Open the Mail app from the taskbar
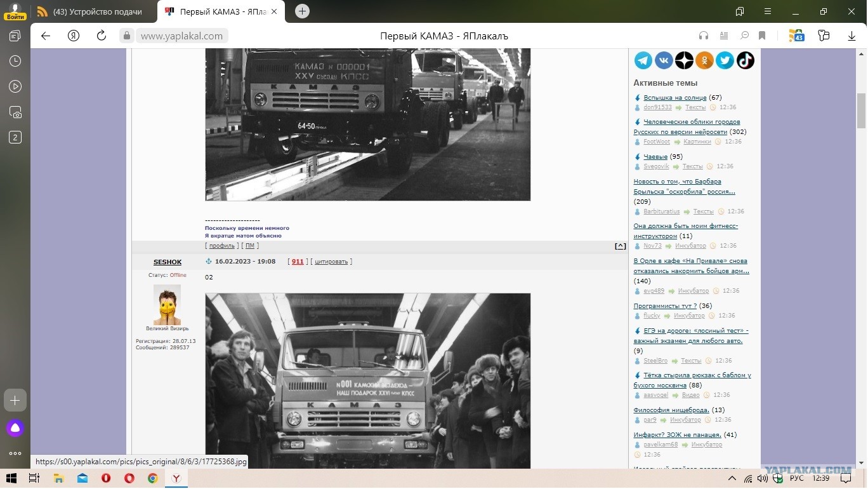 (82, 478)
